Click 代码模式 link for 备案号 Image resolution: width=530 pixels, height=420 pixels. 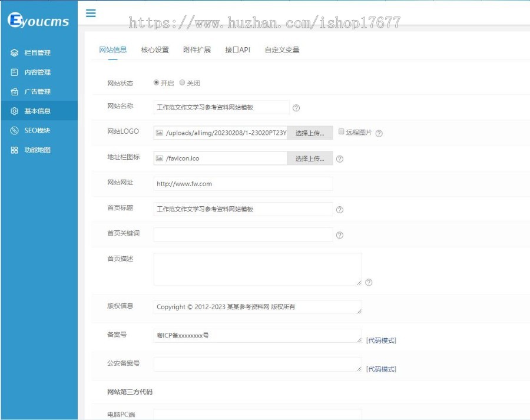click(x=381, y=340)
